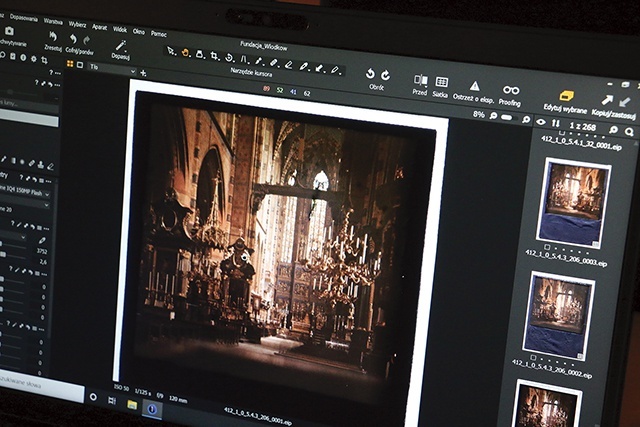Click the 1 z 268 image counter

point(582,127)
